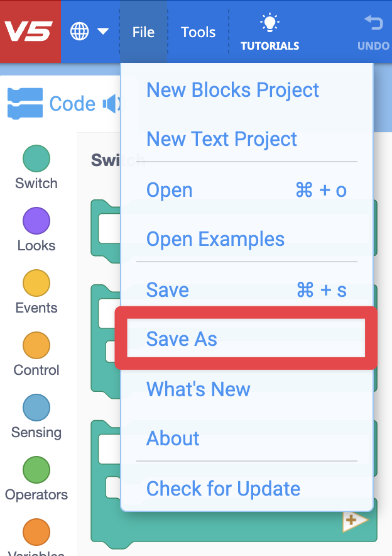Open the Tools menu
392x556 pixels.
pyautogui.click(x=198, y=30)
